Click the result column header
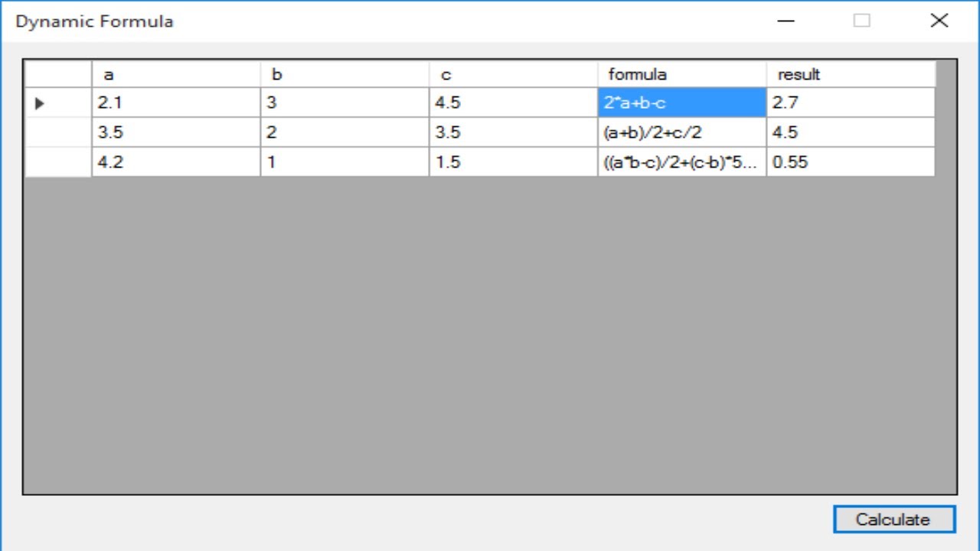 coord(851,74)
